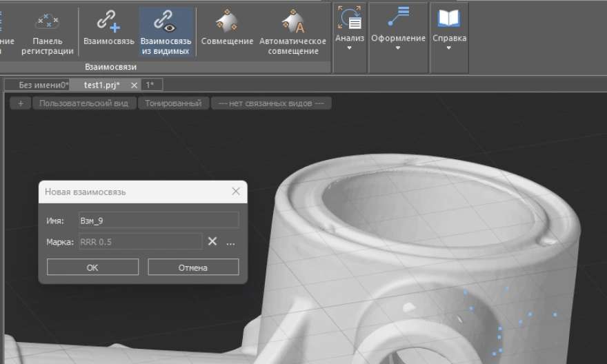
Task: Select the test1.prj tab
Action: point(101,85)
